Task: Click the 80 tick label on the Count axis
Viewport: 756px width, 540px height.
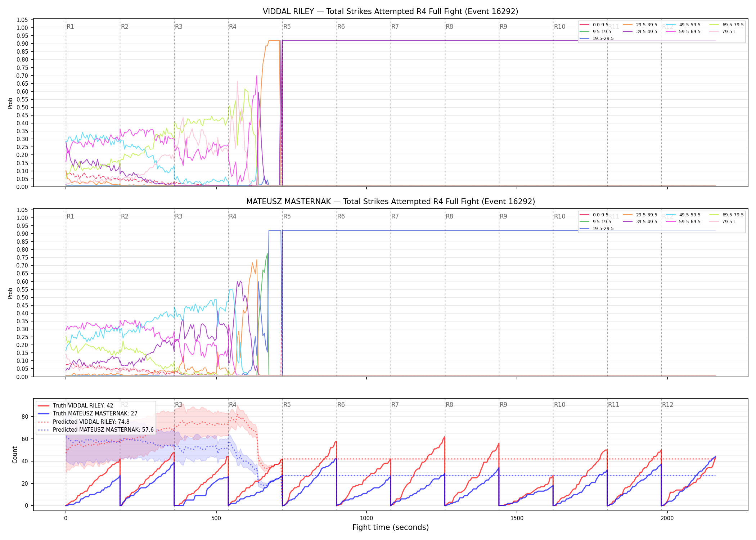Action: pyautogui.click(x=25, y=417)
